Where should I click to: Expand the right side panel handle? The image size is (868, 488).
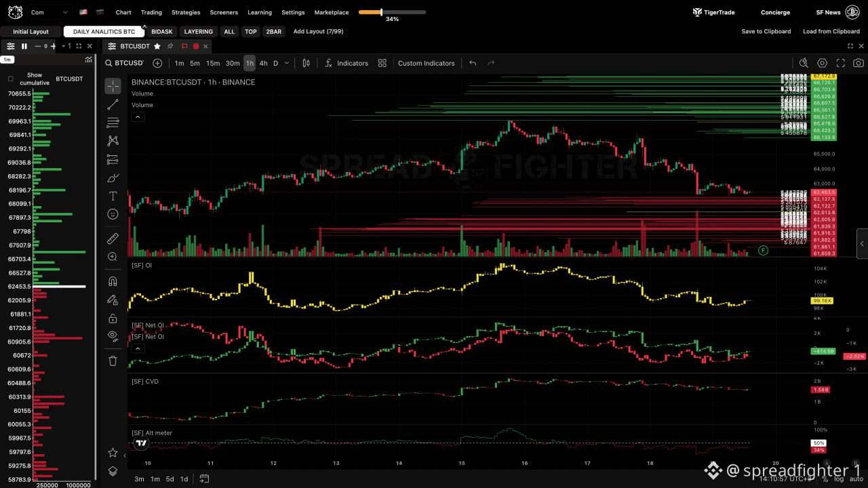pos(862,243)
